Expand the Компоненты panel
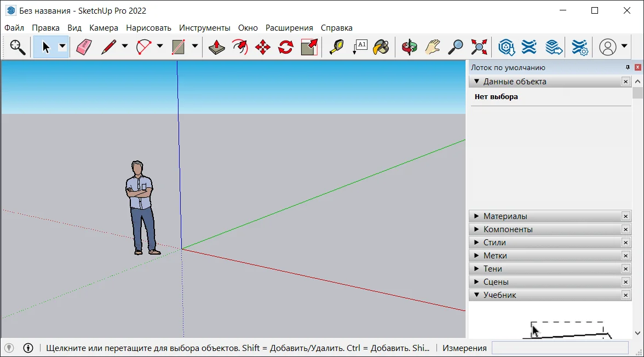644x357 pixels. 550,229
